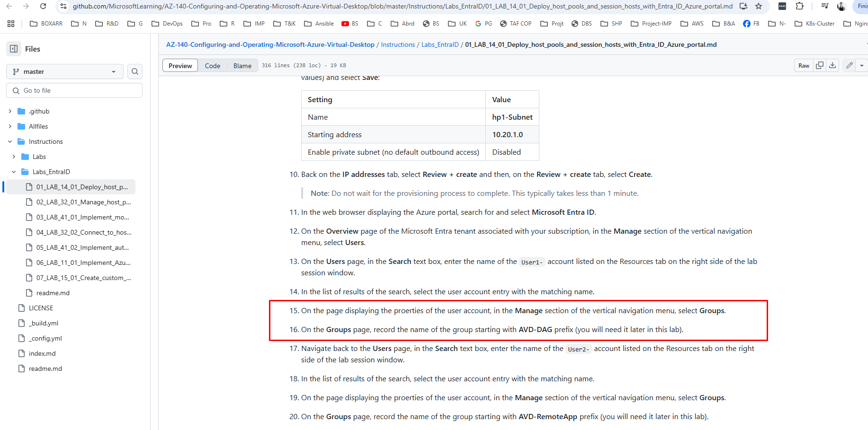868x430 pixels.
Task: Click the search files magnifier button
Action: pos(135,71)
